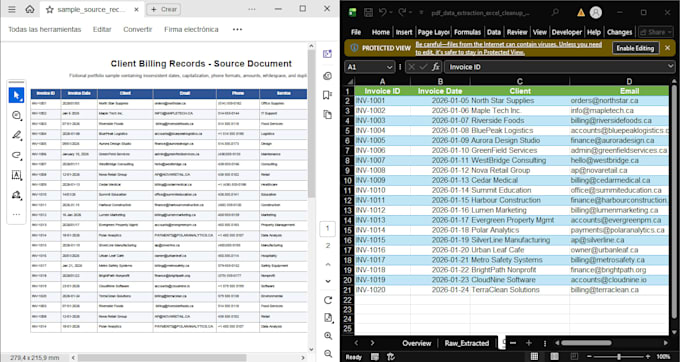This screenshot has width=680, height=362.
Task: Open the Overview sheet tab
Action: pos(417,343)
